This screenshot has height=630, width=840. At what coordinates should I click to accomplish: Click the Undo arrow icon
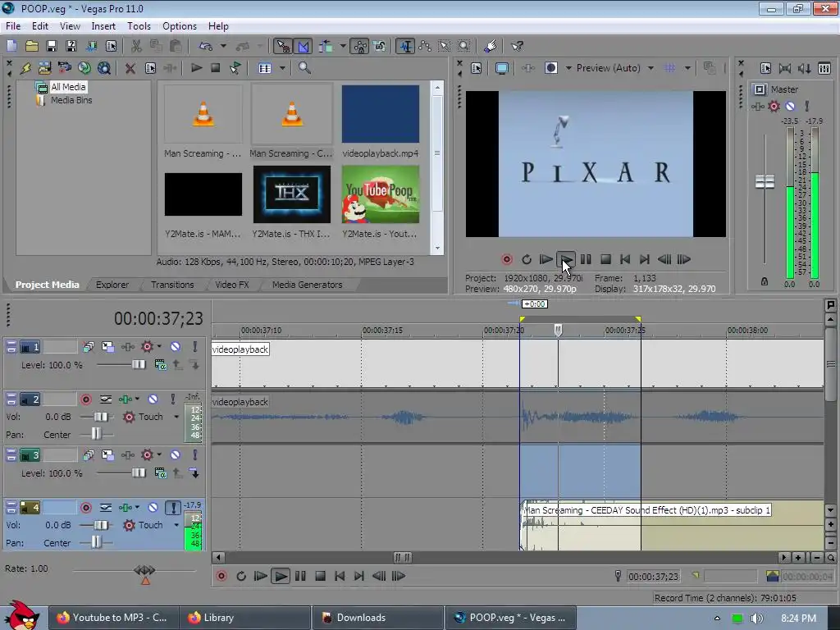click(206, 46)
